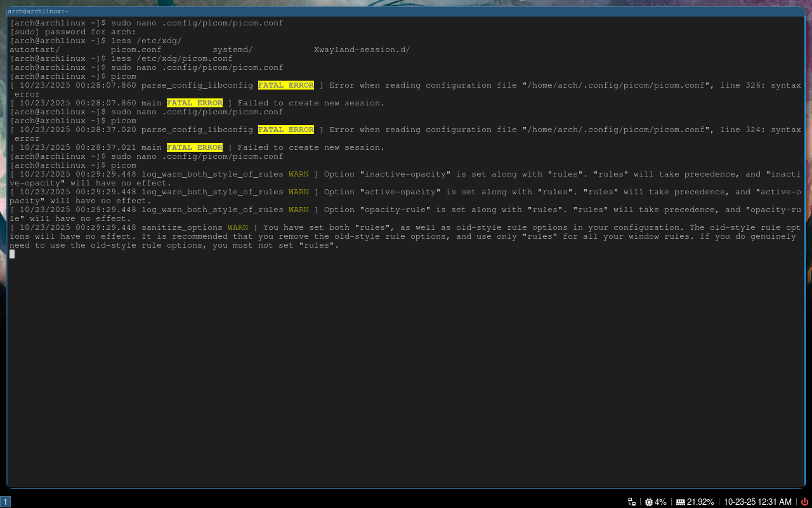Open the network status icon in the panel

pos(632,502)
